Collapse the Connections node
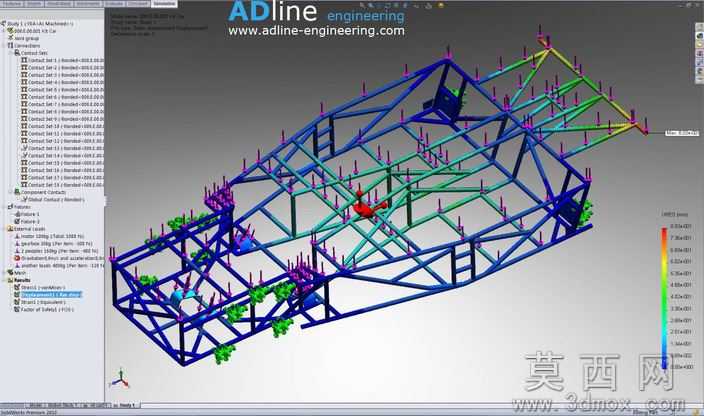704x416 pixels. tap(4, 45)
